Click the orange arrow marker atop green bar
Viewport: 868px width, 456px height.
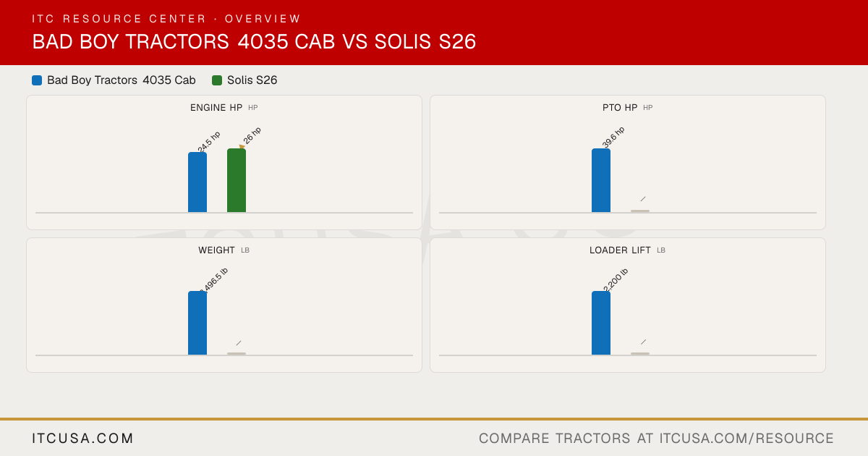[242, 147]
